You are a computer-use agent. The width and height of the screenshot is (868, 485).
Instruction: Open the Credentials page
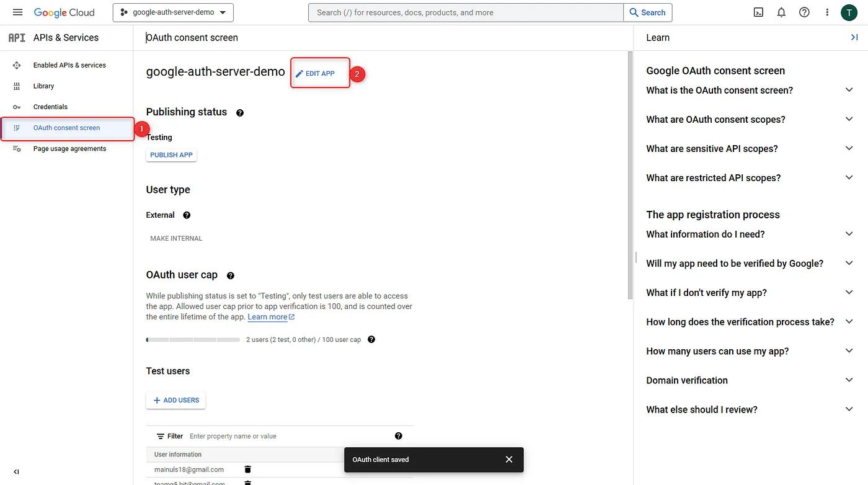[x=50, y=107]
